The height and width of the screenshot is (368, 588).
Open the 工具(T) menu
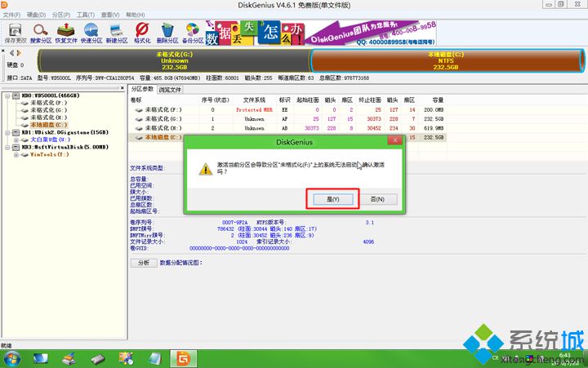click(86, 15)
